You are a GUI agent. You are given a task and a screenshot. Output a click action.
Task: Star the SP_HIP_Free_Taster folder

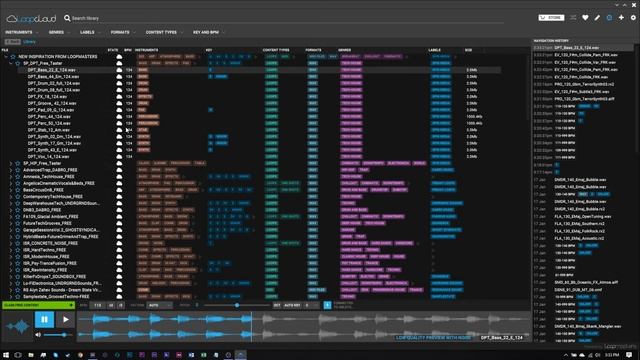[x=17, y=163]
